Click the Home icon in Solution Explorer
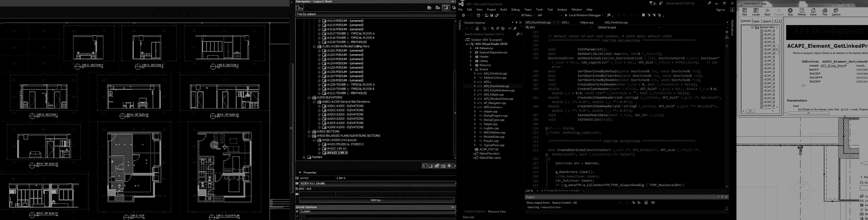Viewport: 868px width, 220px height. pyautogui.click(x=477, y=29)
